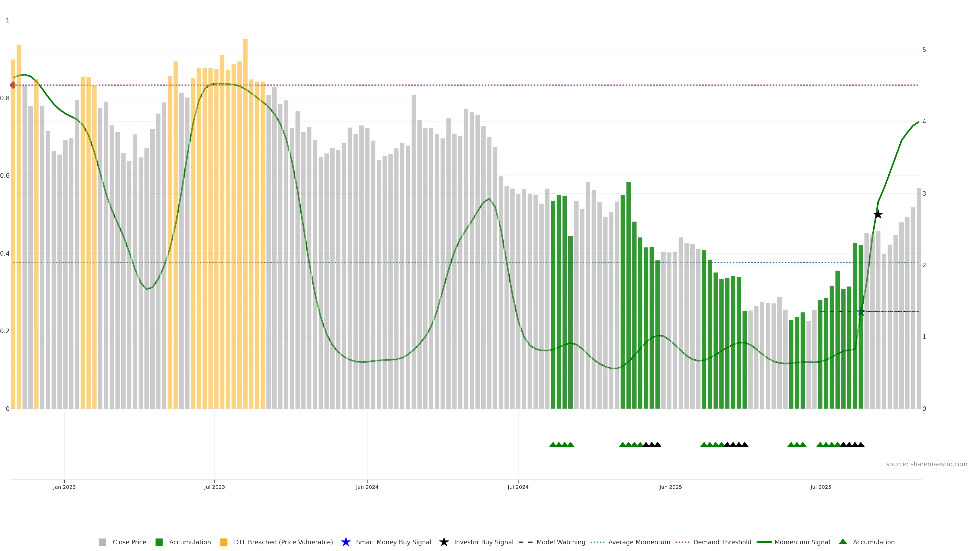Click the Jan 2024 x-axis label
980x551 pixels.
pos(367,487)
